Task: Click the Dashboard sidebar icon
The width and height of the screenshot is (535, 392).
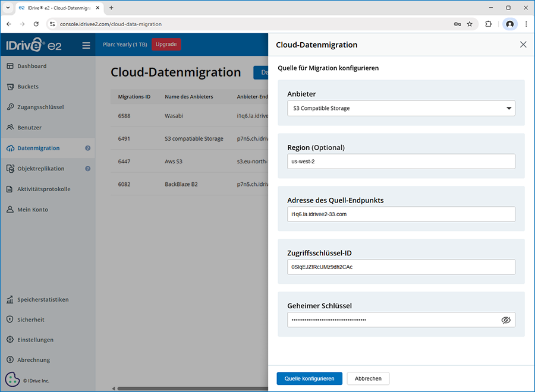Action: (10, 66)
